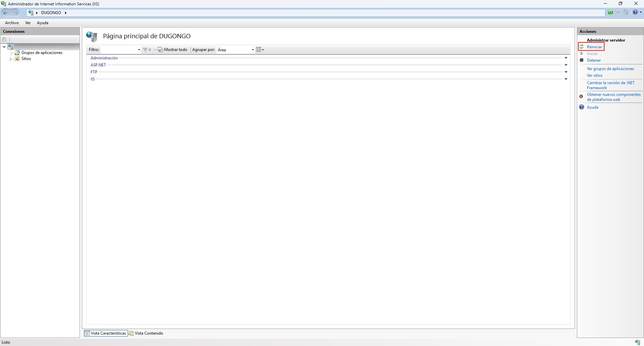Click the Conexiones panel header
Image resolution: width=644 pixels, height=346 pixels.
pyautogui.click(x=40, y=31)
